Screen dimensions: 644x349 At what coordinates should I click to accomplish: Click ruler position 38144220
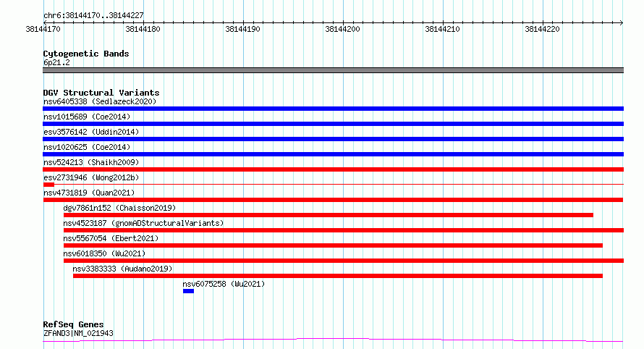pyautogui.click(x=542, y=29)
